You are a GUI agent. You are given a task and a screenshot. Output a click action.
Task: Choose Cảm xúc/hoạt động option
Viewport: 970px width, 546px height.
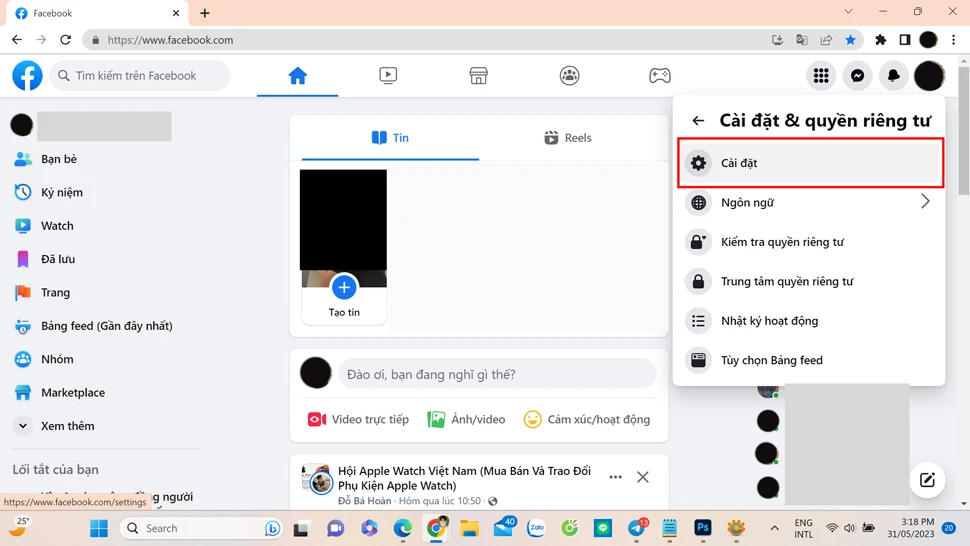586,419
